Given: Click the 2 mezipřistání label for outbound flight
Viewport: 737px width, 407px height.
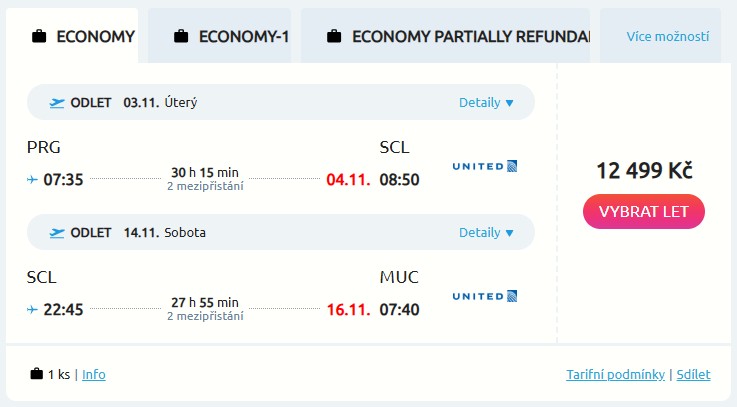Looking at the screenshot, I should point(205,186).
